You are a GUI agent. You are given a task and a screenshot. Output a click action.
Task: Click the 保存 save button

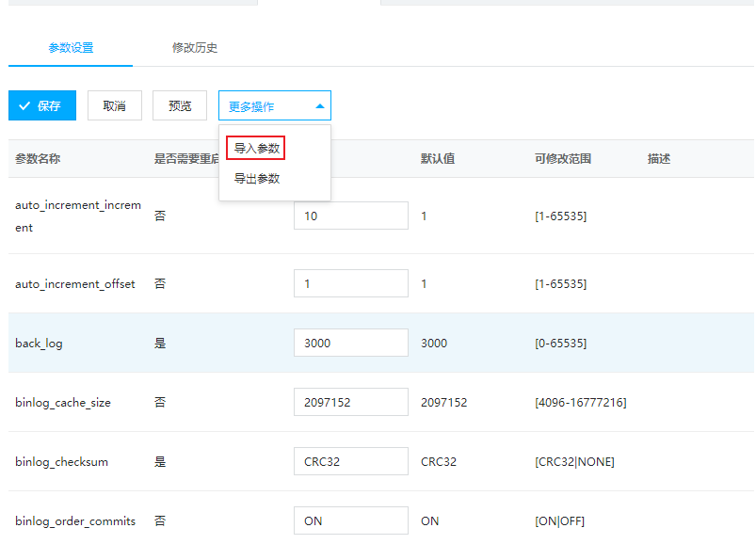[42, 106]
